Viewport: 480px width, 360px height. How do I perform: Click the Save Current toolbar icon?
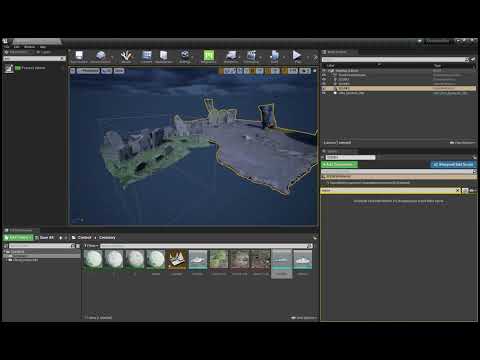pos(79,56)
